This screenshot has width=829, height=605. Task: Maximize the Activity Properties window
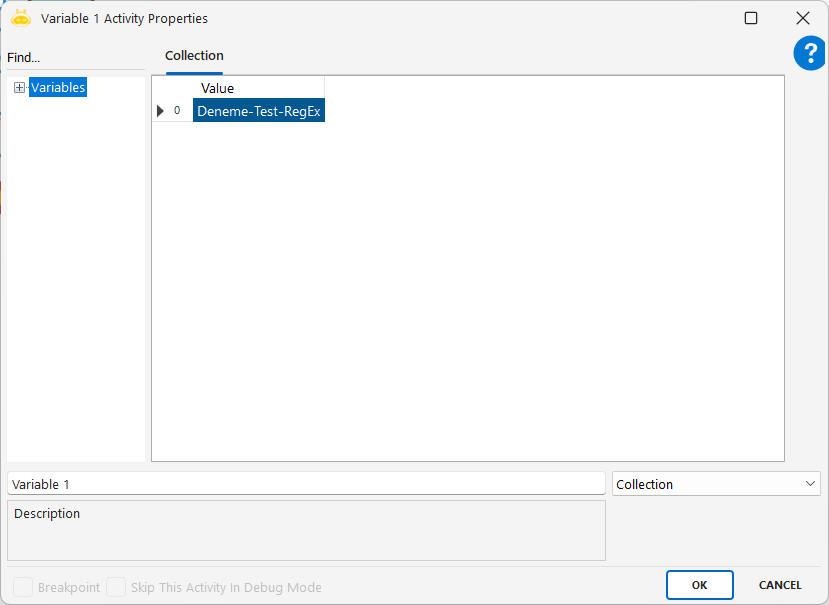(751, 18)
